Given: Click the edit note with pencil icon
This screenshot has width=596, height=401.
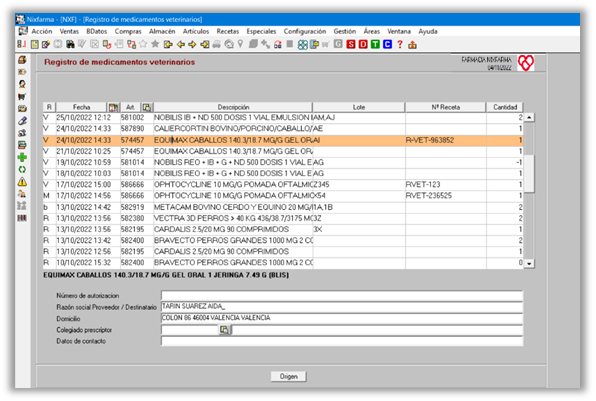Looking at the screenshot, I should coord(46,45).
